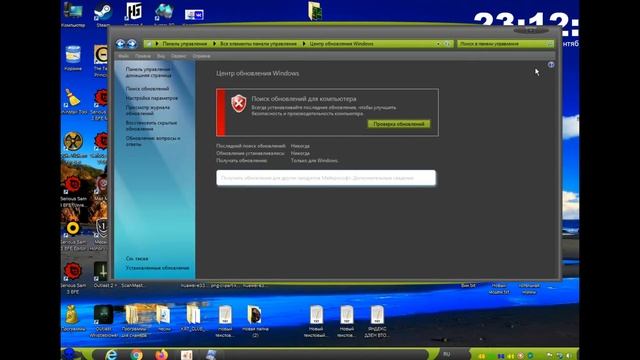This screenshot has height=360, width=640.
Task: Open the Корзина recycle bin icon
Action: coord(73,57)
